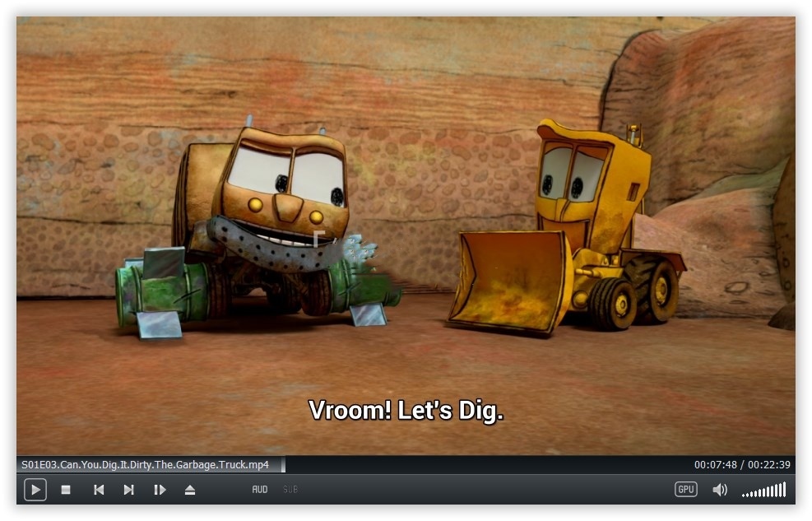Stop playback with the square button

point(66,490)
